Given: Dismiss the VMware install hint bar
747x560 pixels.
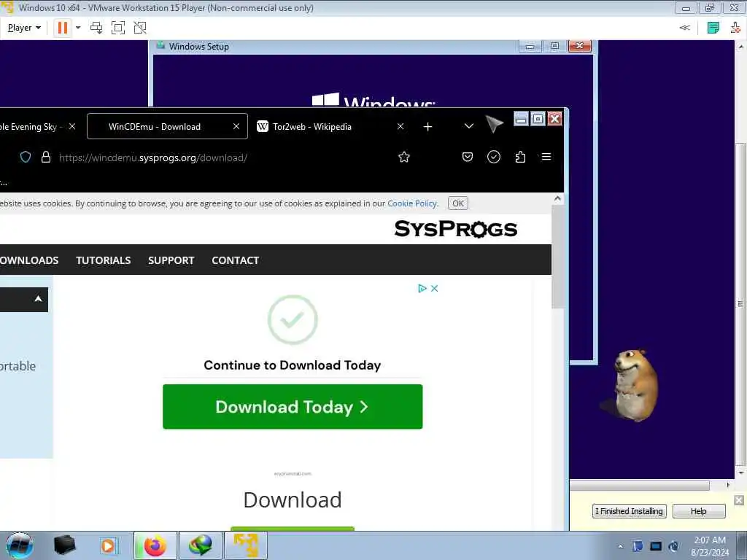Looking at the screenshot, I should (x=738, y=500).
